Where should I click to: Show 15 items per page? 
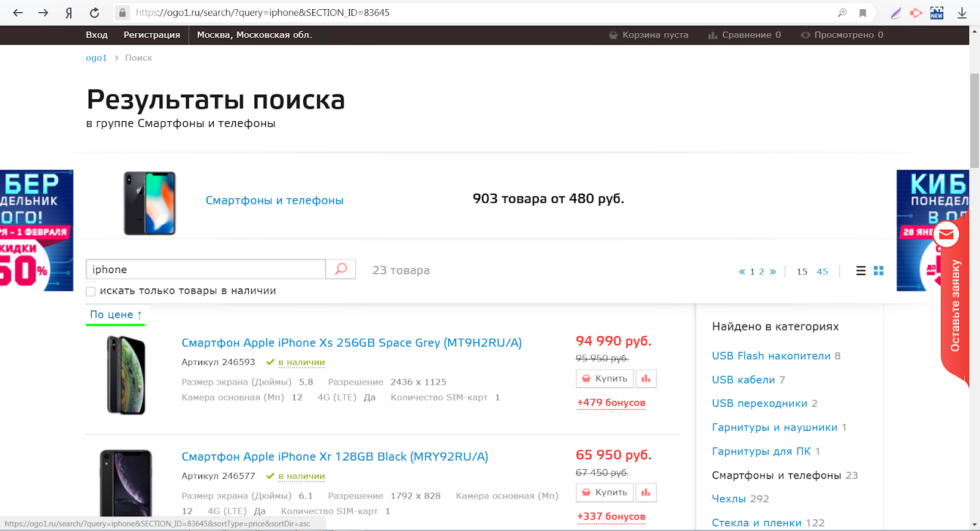tap(802, 272)
